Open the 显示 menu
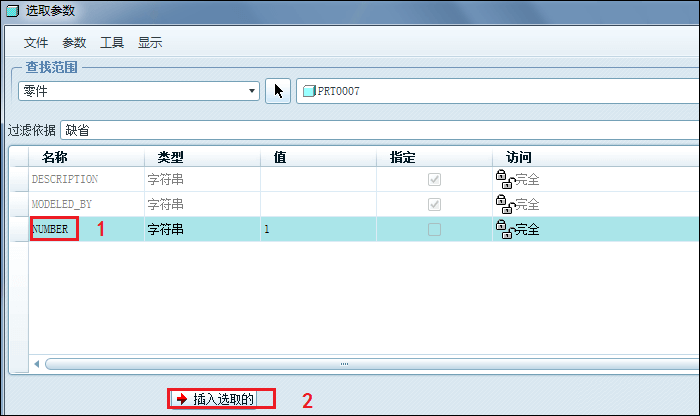The width and height of the screenshot is (700, 416). [x=150, y=43]
